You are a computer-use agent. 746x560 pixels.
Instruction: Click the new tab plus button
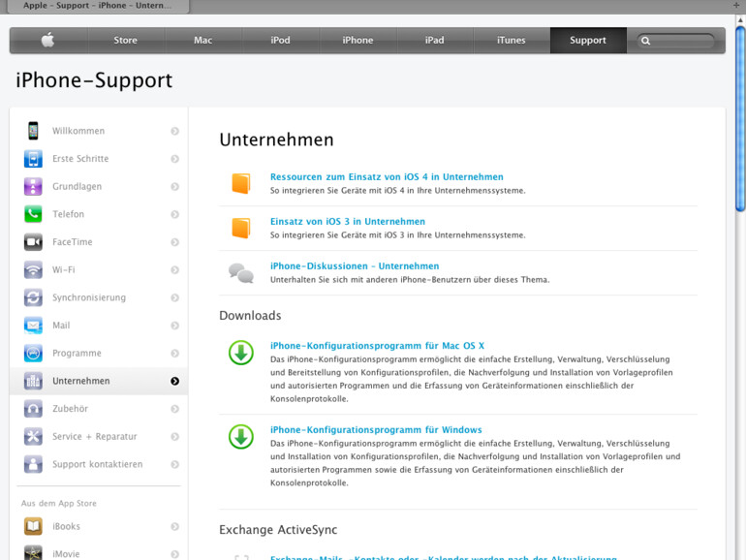coord(736,5)
